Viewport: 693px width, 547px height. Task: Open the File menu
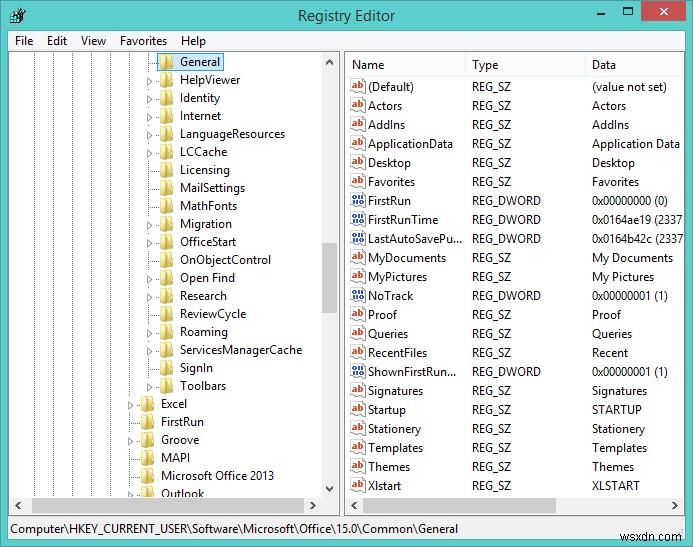tap(24, 41)
